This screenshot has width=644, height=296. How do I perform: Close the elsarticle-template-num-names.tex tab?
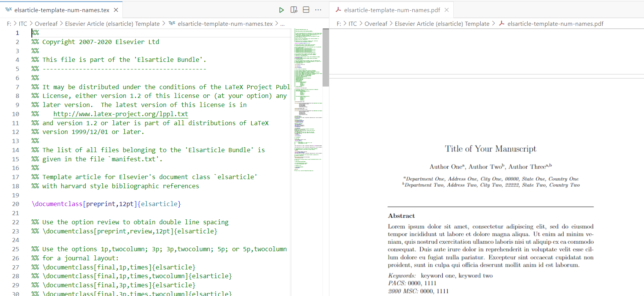click(116, 10)
